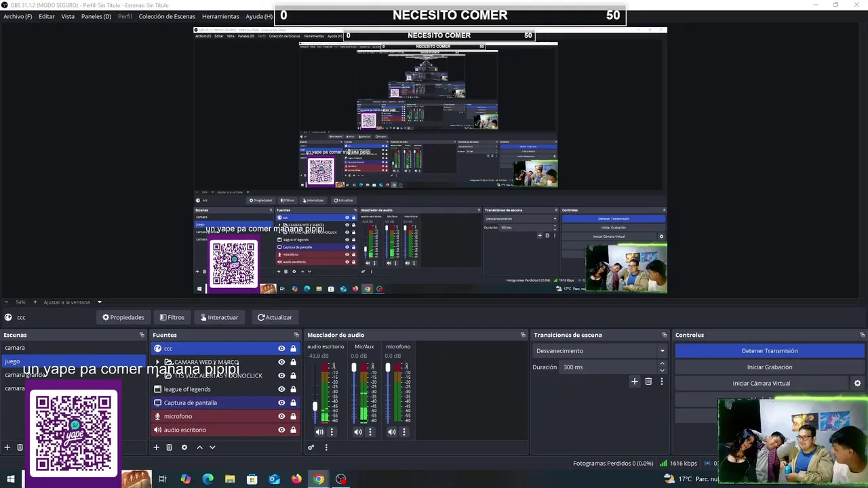Click Iniciar Cámara Virtual

coord(762,384)
